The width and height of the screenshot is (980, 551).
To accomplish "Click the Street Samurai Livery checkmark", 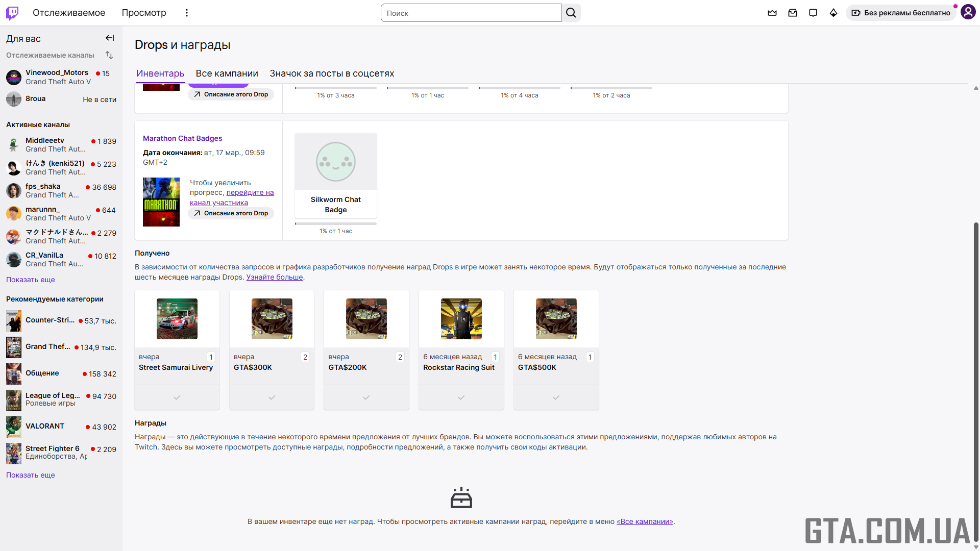I will pos(177,397).
